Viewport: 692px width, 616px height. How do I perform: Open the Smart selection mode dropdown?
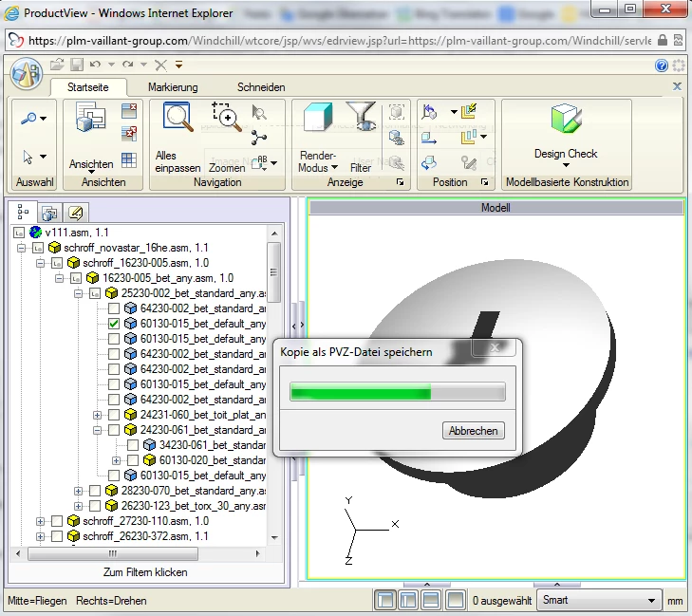599,600
